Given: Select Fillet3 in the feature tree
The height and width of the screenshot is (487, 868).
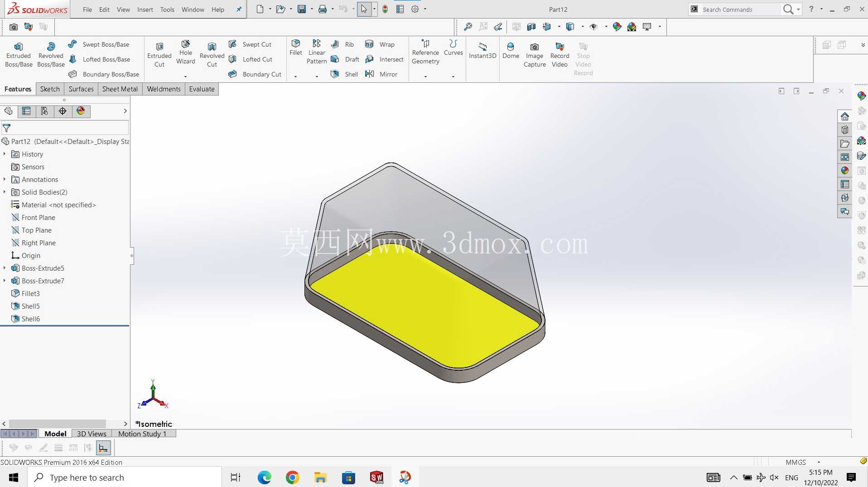Looking at the screenshot, I should click(26, 294).
